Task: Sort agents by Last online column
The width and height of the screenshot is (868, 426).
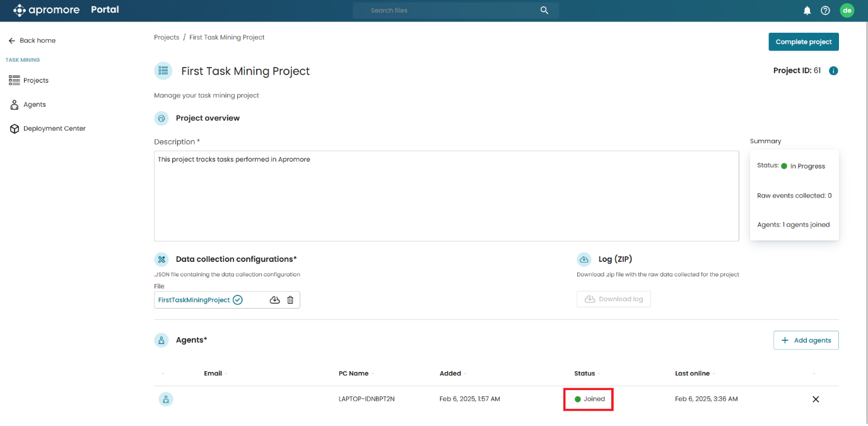Action: pyautogui.click(x=692, y=374)
